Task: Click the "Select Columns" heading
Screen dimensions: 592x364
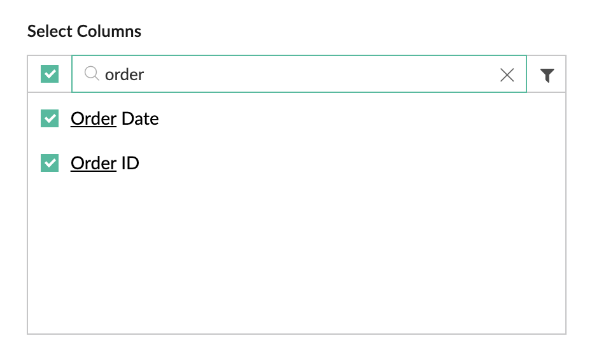Action: tap(84, 31)
